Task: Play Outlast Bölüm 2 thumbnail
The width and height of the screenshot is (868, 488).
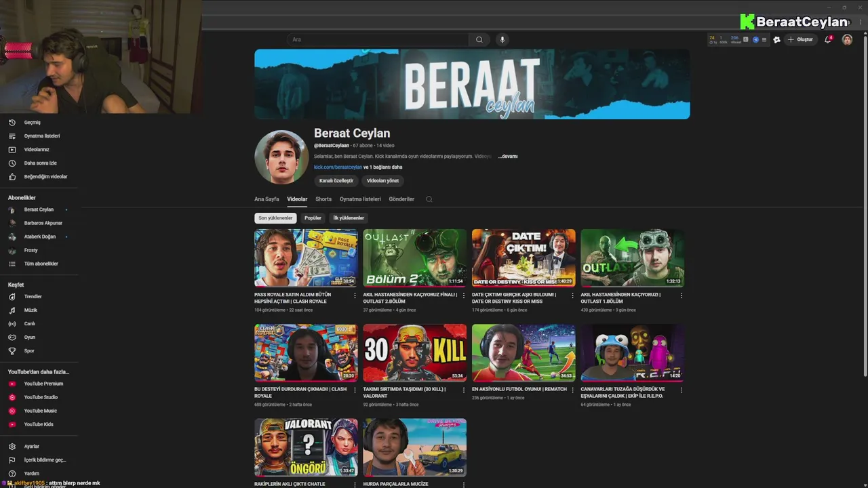Action: 415,258
